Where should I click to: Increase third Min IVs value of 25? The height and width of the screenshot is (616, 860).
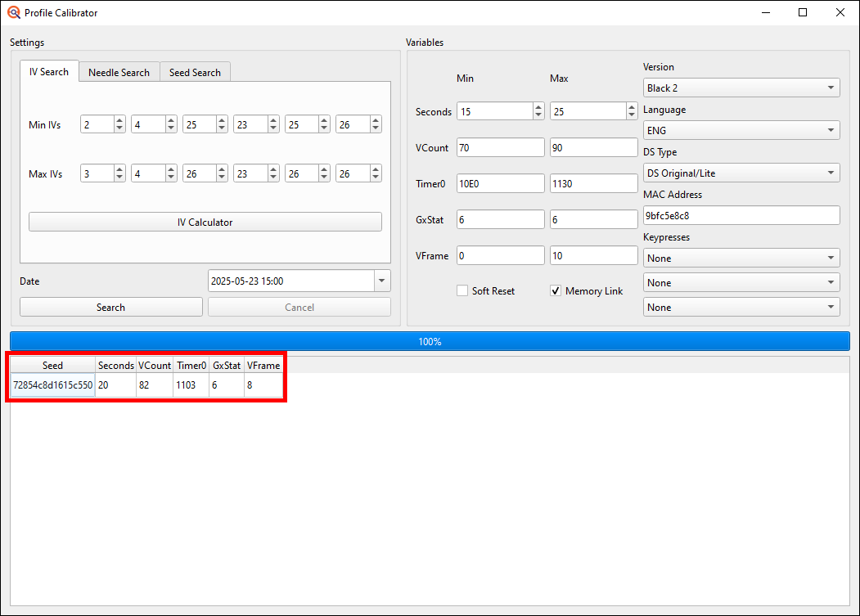pos(222,120)
